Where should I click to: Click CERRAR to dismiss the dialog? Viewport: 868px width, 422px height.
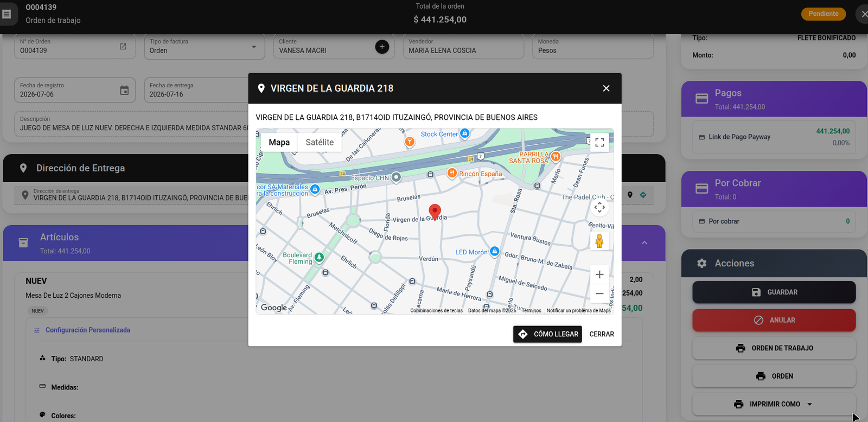(602, 334)
